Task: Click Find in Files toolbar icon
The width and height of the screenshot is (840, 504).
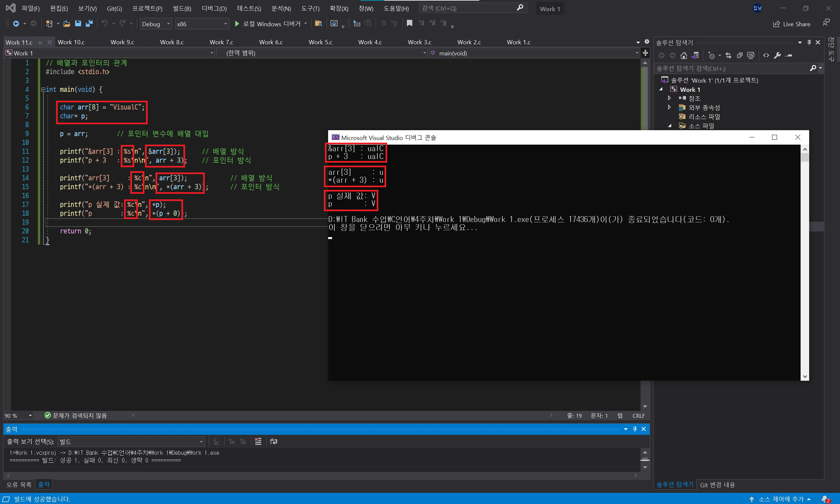Action: coord(318,23)
